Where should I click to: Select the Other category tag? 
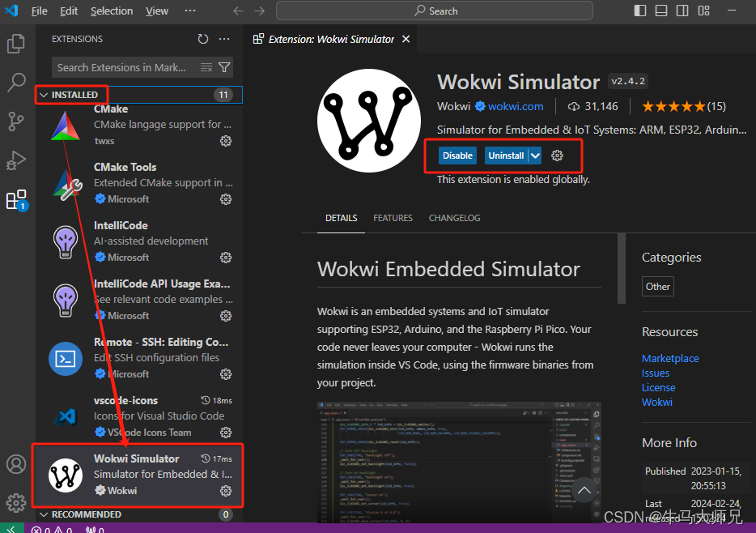pos(657,287)
